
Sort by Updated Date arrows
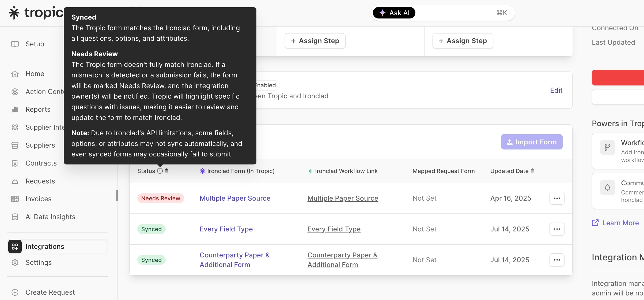[532, 171]
